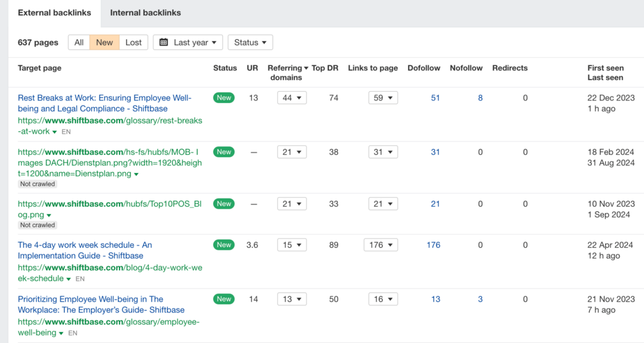Expand the 59 links to page dropdown
This screenshot has height=343, width=644.
[x=383, y=98]
